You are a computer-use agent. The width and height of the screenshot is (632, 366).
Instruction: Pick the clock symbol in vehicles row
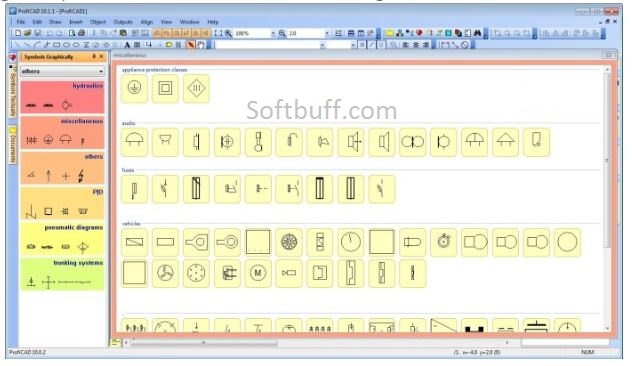[351, 242]
